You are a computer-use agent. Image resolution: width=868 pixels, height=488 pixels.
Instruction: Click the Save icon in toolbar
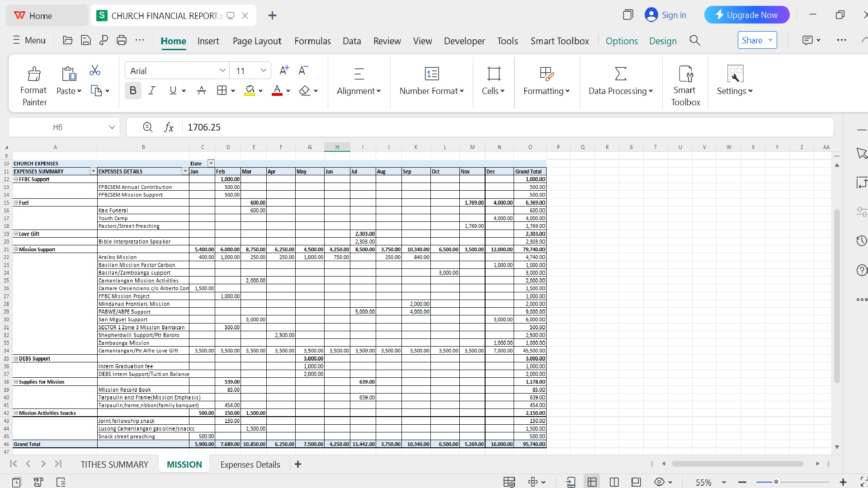(x=85, y=40)
